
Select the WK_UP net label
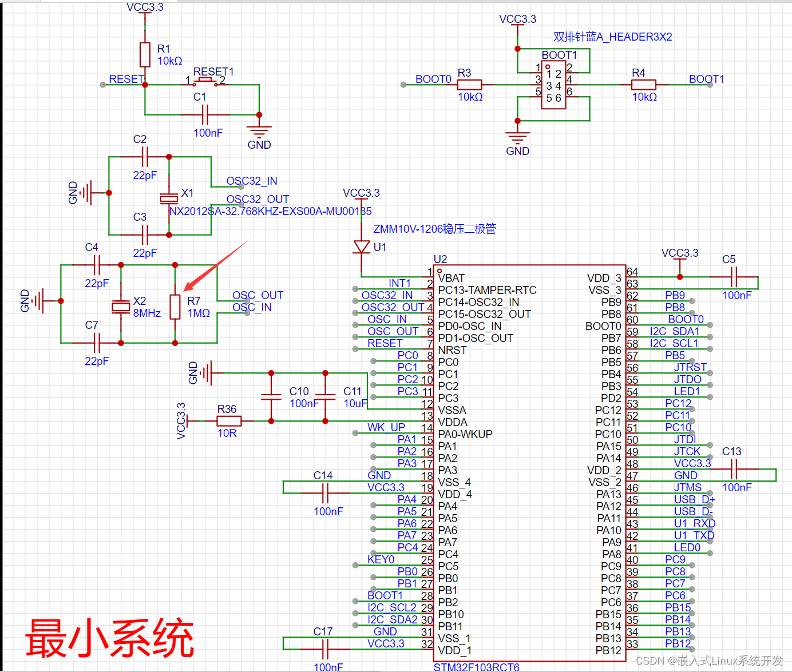(x=386, y=427)
